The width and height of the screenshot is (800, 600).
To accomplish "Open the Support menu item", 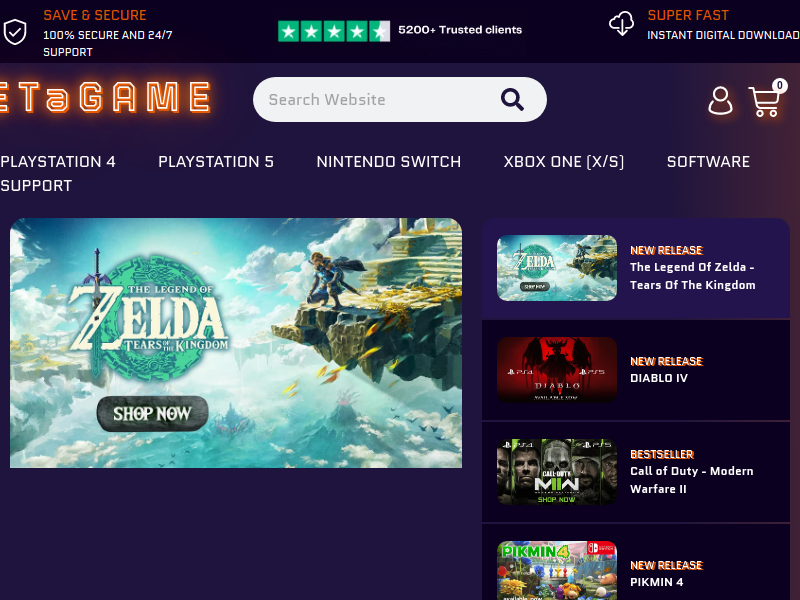I will coord(36,186).
